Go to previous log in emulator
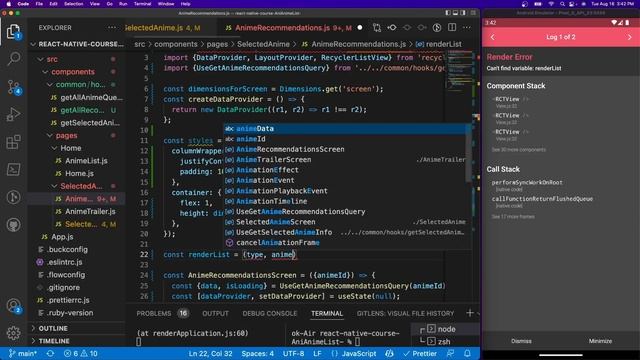The width and height of the screenshot is (640, 360). [x=493, y=37]
